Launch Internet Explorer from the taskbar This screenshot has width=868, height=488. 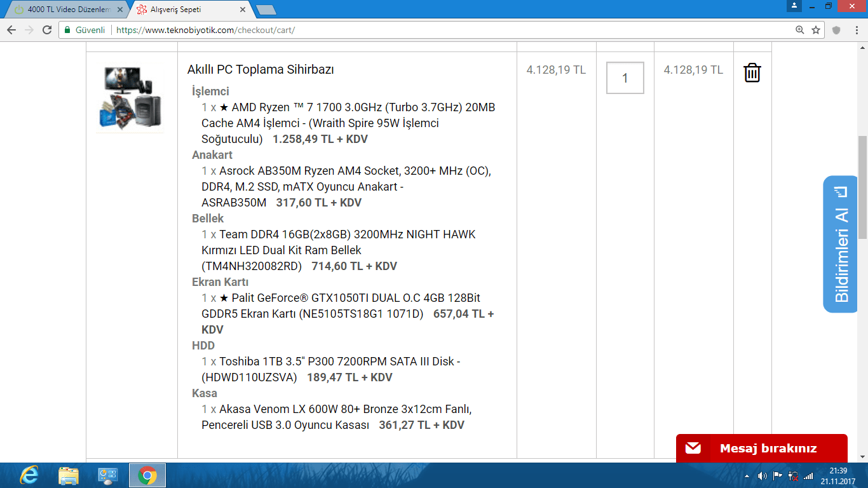click(29, 475)
